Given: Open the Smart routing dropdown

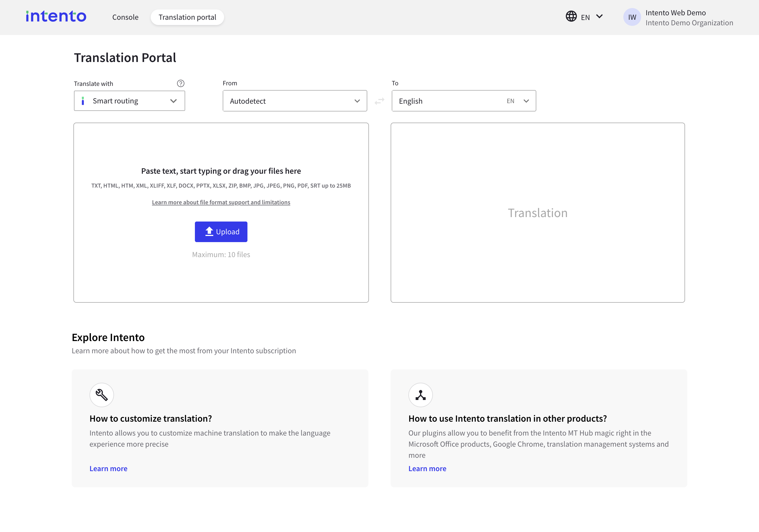Looking at the screenshot, I should [x=129, y=101].
